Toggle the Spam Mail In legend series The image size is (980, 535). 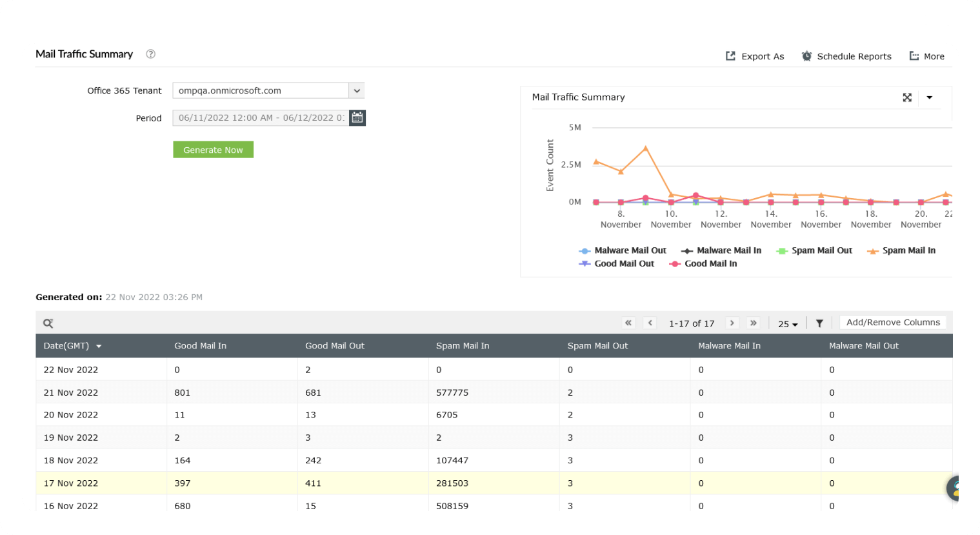[901, 250]
